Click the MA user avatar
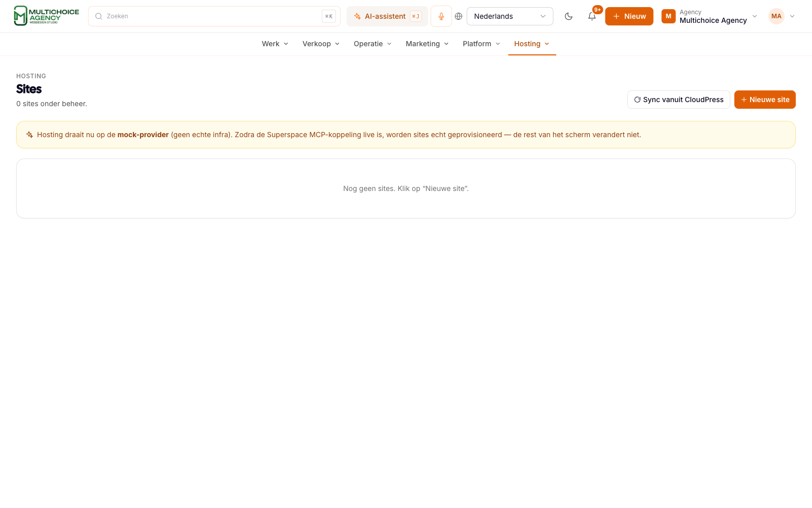The image size is (812, 508). (776, 16)
